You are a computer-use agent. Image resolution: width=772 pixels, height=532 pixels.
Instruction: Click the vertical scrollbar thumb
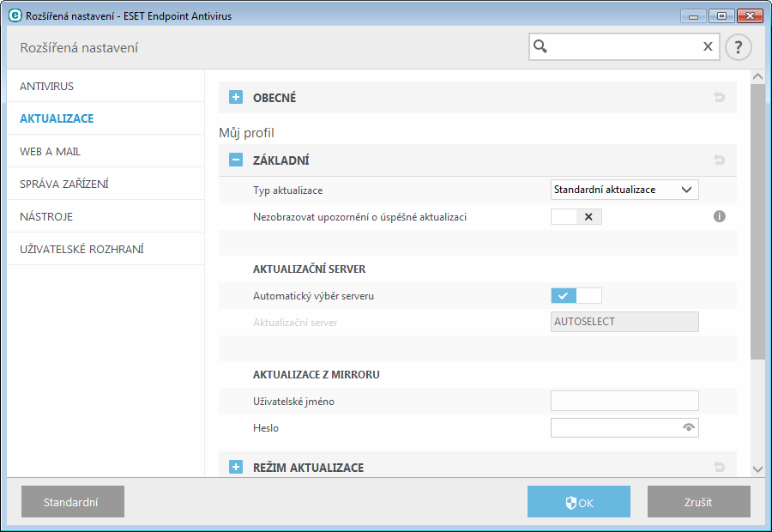(757, 221)
